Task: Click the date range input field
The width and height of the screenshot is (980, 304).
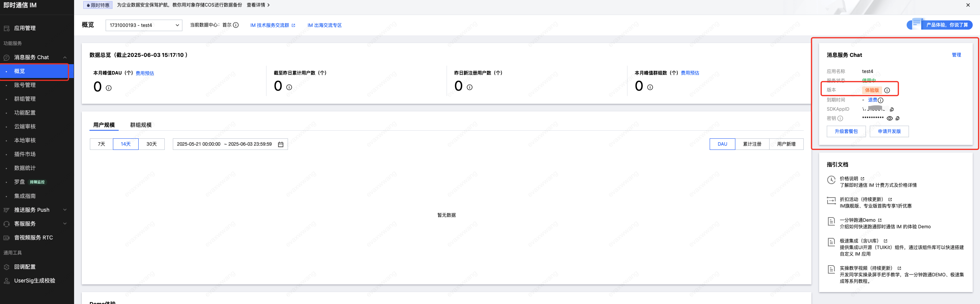Action: pyautogui.click(x=230, y=144)
